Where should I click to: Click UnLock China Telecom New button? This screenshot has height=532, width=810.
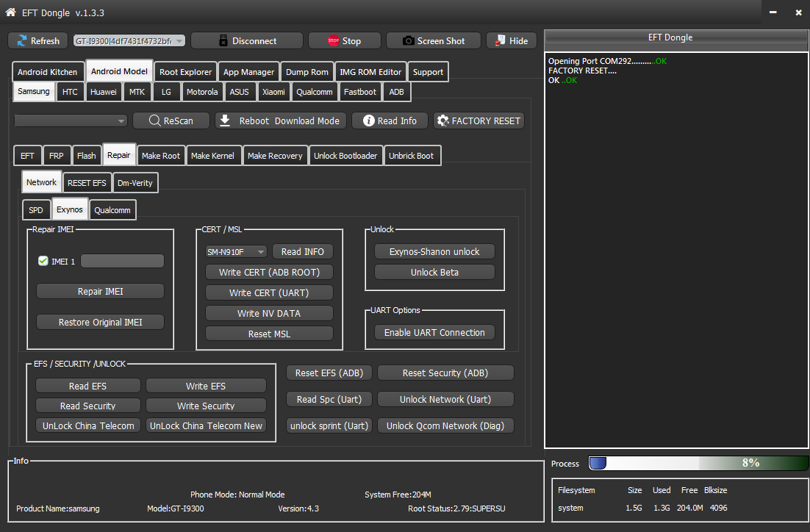coord(206,425)
